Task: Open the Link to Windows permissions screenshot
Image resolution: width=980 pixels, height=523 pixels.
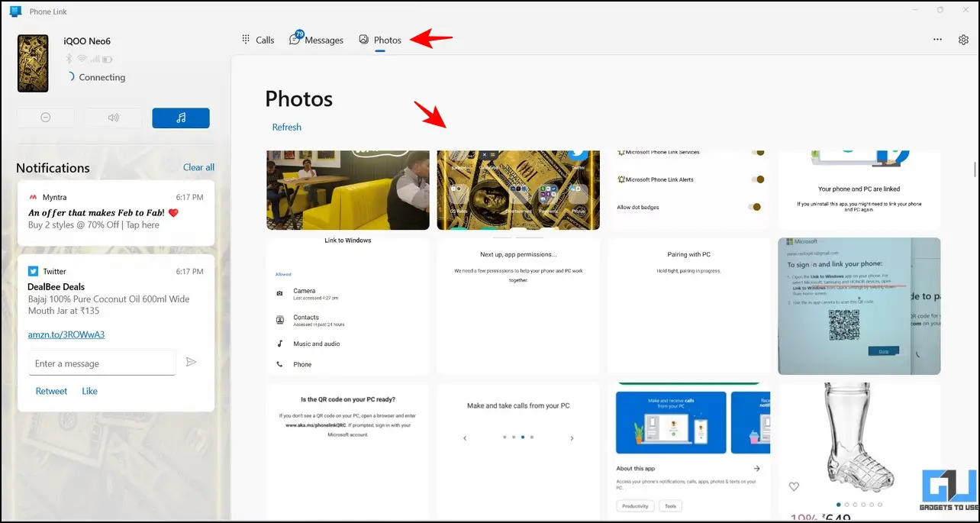Action: [x=348, y=306]
